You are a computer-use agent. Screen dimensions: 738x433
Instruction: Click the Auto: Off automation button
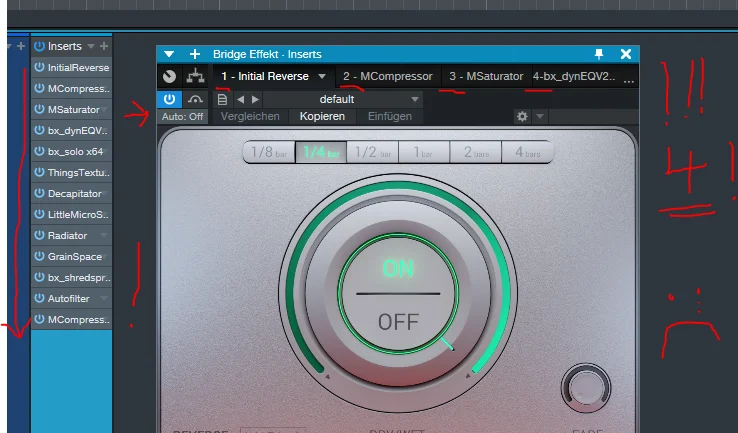183,116
